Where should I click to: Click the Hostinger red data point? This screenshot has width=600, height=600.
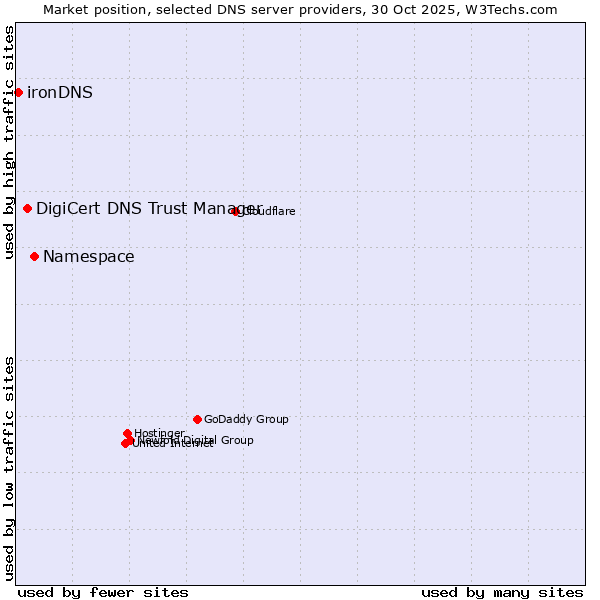coord(127,433)
